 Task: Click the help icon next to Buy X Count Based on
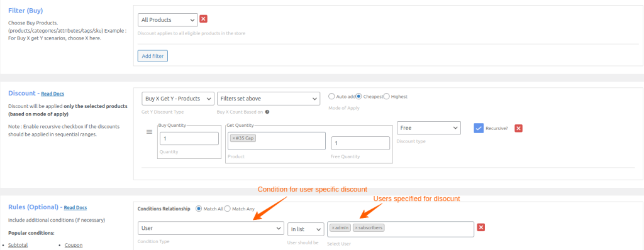click(267, 112)
